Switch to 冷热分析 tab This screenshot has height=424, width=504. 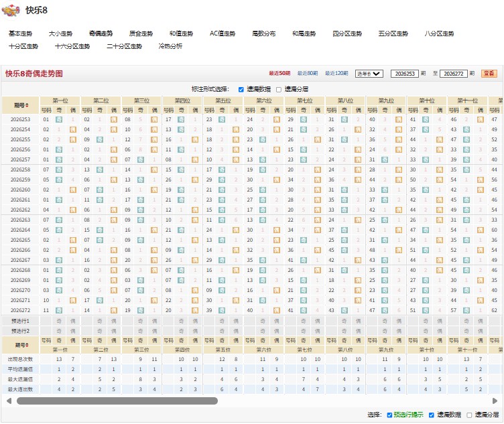170,46
